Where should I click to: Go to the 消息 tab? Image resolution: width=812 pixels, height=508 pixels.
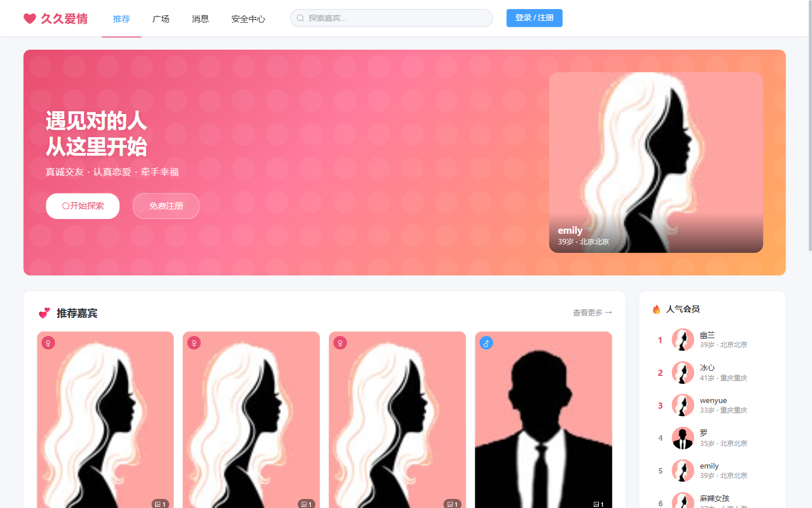tap(200, 19)
